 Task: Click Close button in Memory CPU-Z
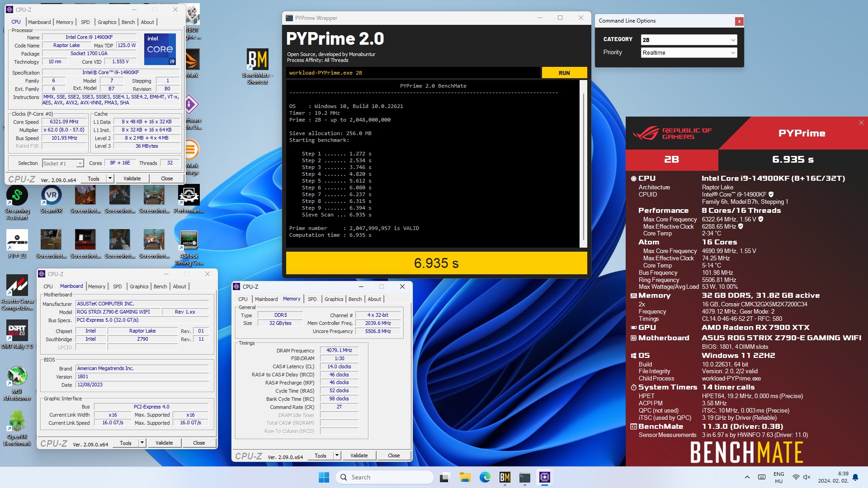[x=394, y=455]
